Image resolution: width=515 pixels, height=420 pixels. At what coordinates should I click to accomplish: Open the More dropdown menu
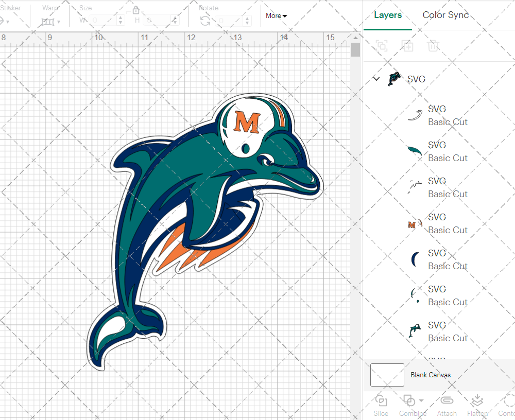(x=276, y=16)
